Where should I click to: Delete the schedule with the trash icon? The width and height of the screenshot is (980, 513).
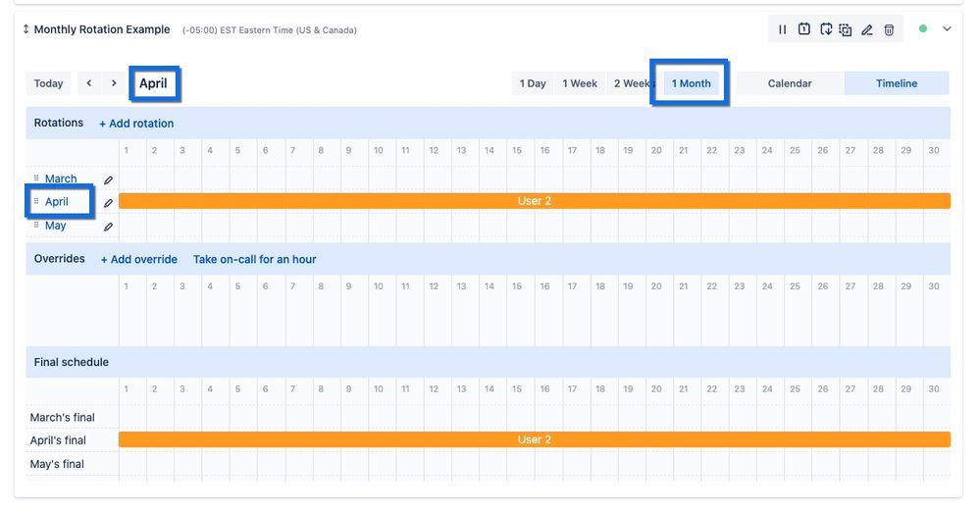[889, 29]
